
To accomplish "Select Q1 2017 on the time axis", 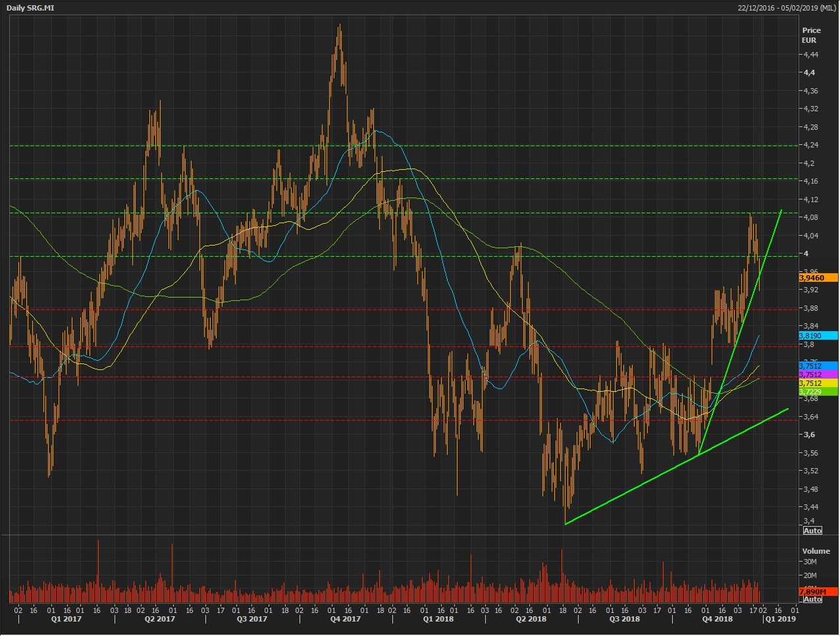I will [x=66, y=619].
